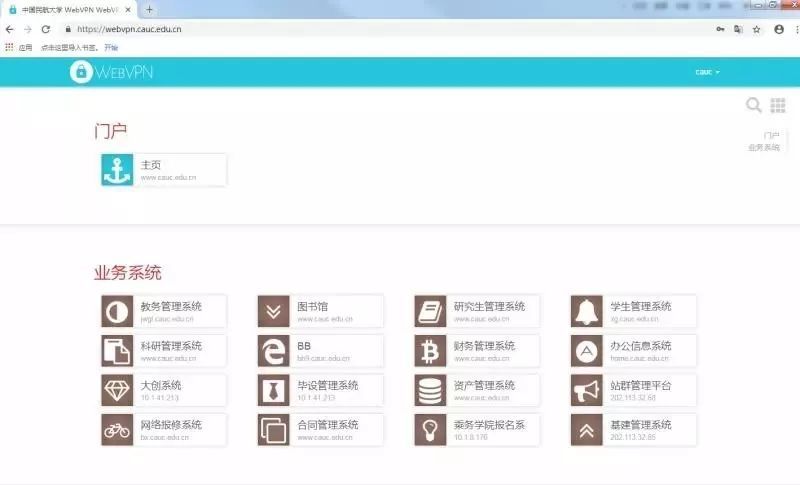Jump to 业务系统 in side navigation
The height and width of the screenshot is (485, 800).
764,147
